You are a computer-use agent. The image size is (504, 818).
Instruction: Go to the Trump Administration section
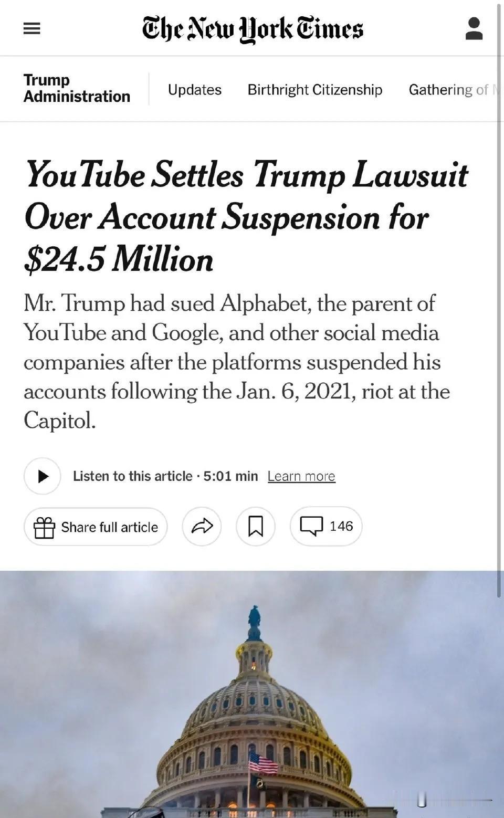pos(77,88)
